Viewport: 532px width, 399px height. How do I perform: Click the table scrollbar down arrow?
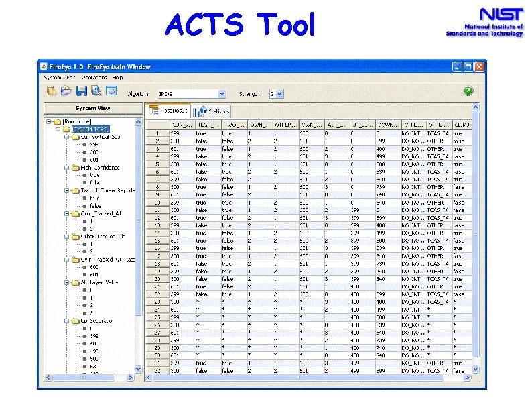[475, 369]
